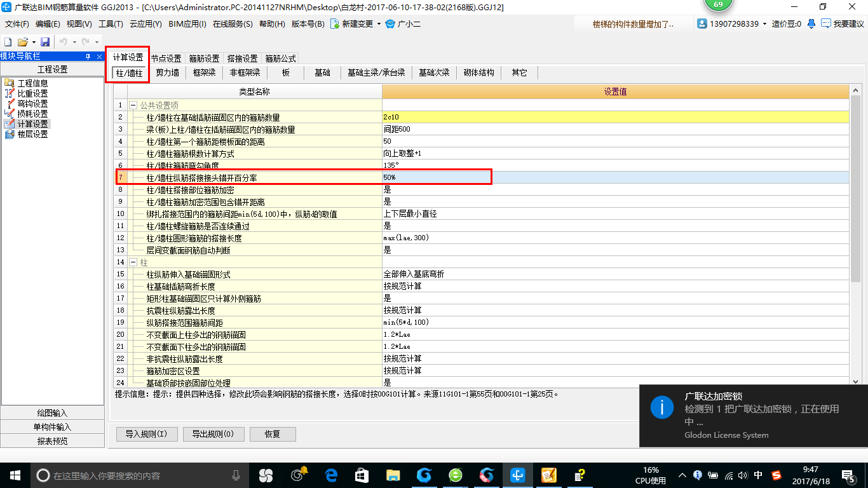Show hidden system tray icons
Screen dimensions: 868x488
[x=682, y=475]
